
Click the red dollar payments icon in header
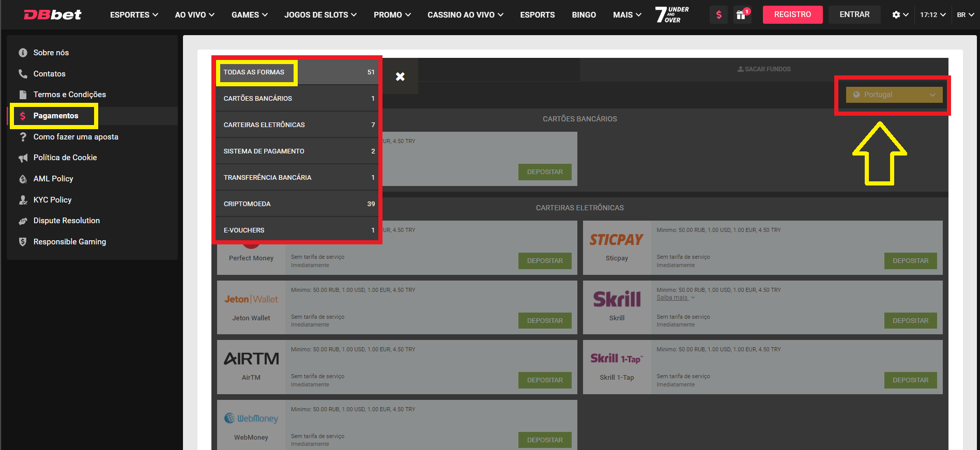pyautogui.click(x=718, y=15)
